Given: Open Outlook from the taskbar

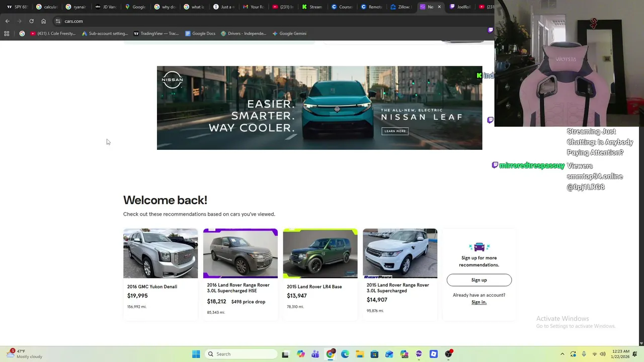Looking at the screenshot, I should (x=389, y=354).
